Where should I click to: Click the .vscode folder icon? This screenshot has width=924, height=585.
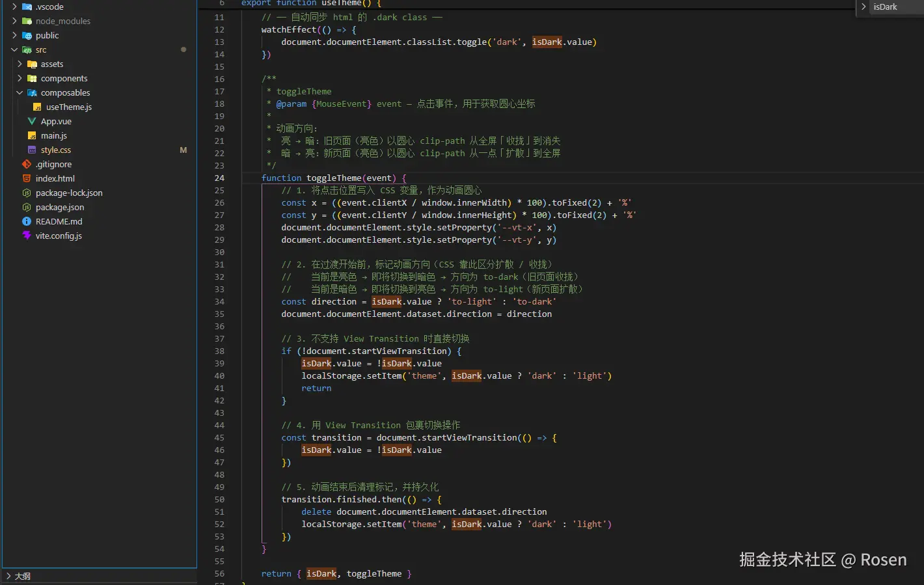point(27,7)
